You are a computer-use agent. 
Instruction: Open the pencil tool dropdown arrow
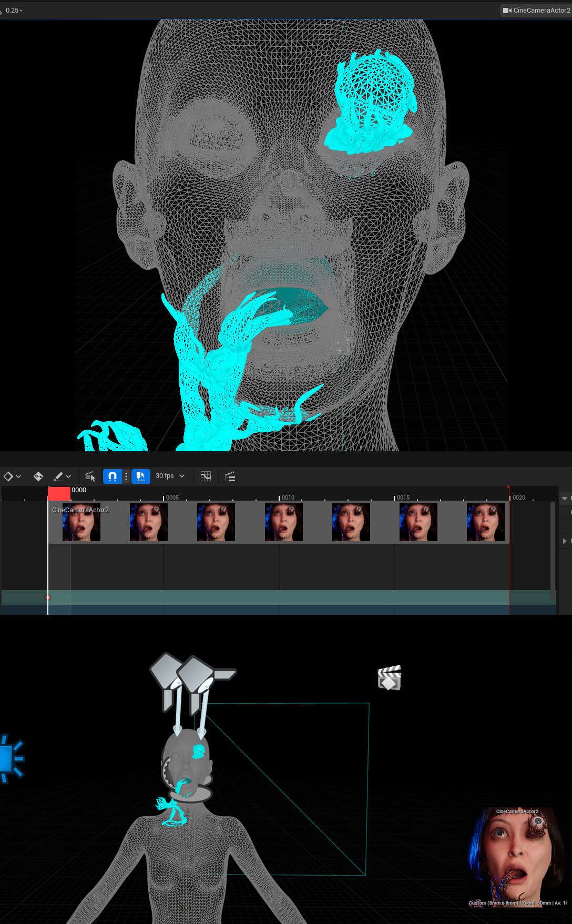point(68,476)
